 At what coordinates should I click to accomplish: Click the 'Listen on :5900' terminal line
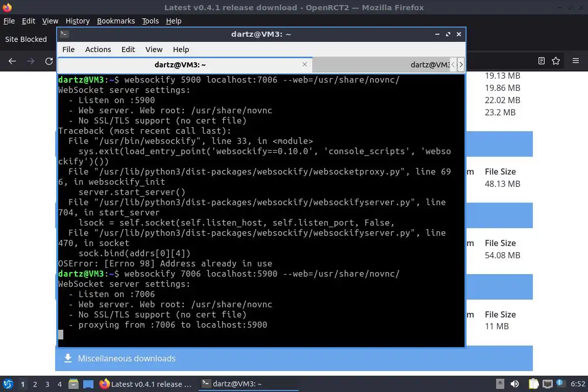click(112, 100)
